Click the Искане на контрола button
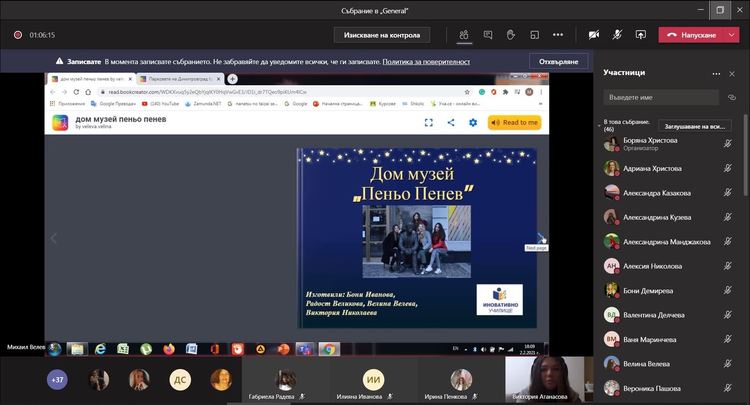750x405 pixels. click(x=381, y=34)
